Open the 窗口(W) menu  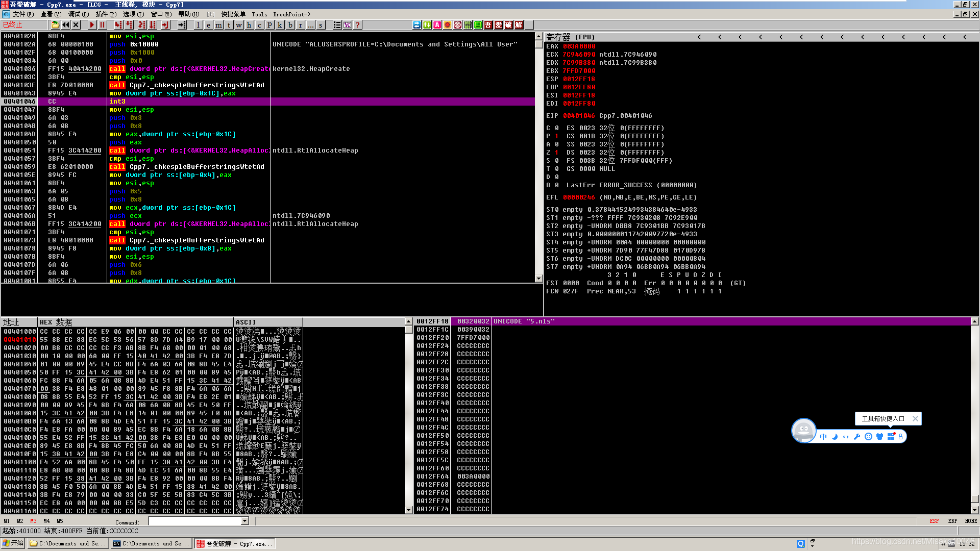(161, 14)
